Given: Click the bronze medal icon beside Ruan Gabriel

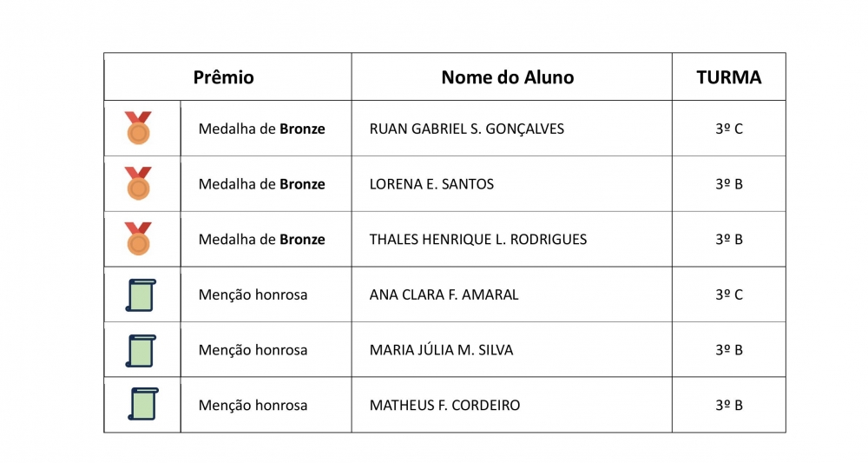Looking at the screenshot, I should point(138,128).
